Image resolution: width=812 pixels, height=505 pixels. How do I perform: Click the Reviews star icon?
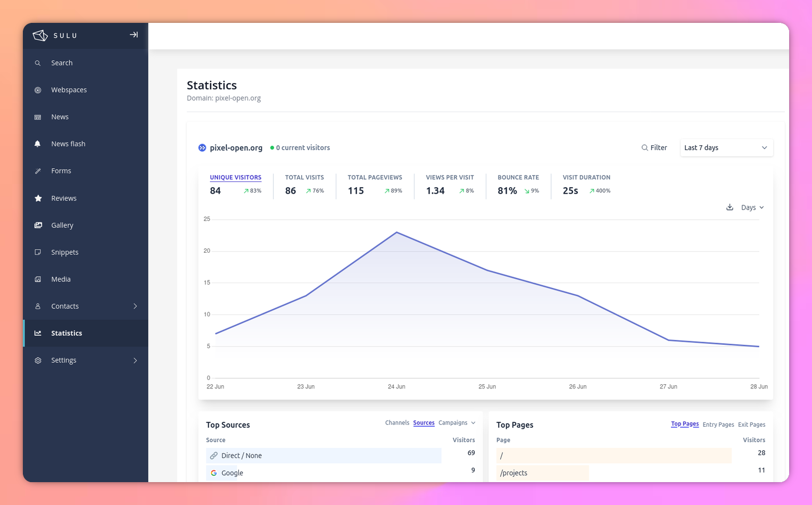[x=38, y=198]
